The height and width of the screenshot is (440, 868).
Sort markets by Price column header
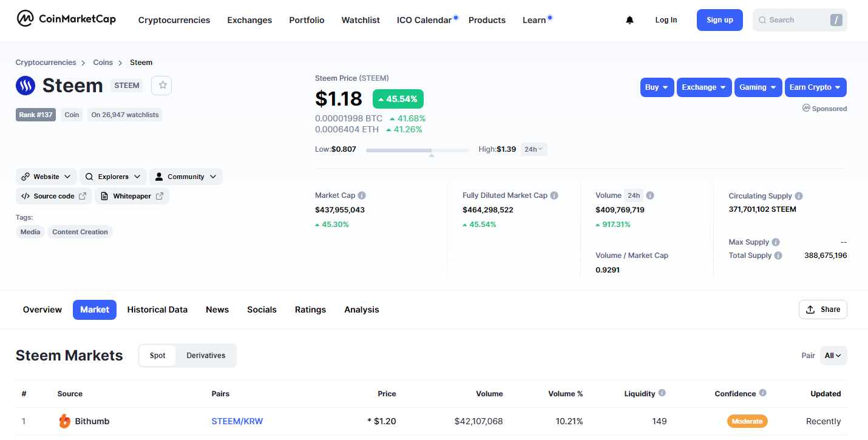(x=387, y=394)
